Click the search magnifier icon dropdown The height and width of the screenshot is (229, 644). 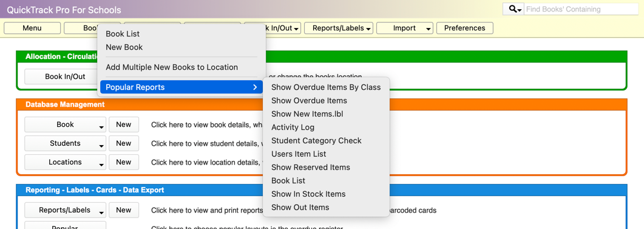(x=514, y=9)
